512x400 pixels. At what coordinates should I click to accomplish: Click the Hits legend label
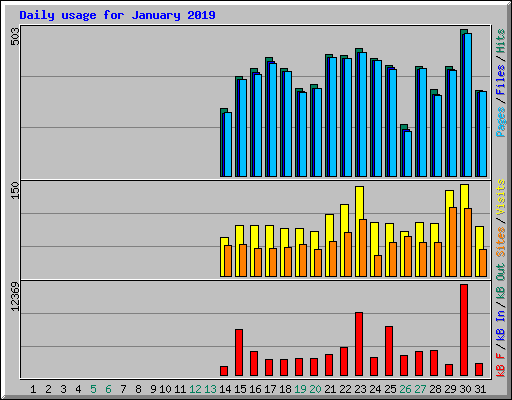[x=501, y=41]
